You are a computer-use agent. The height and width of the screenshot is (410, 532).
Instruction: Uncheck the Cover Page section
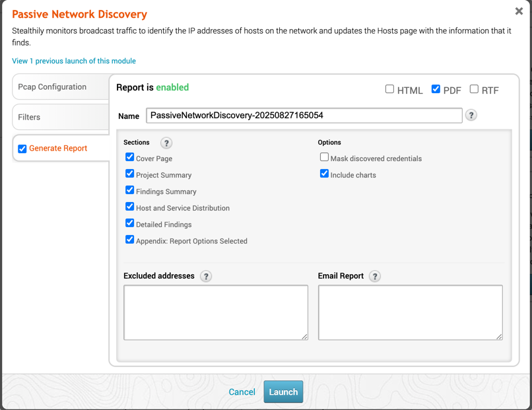point(129,157)
